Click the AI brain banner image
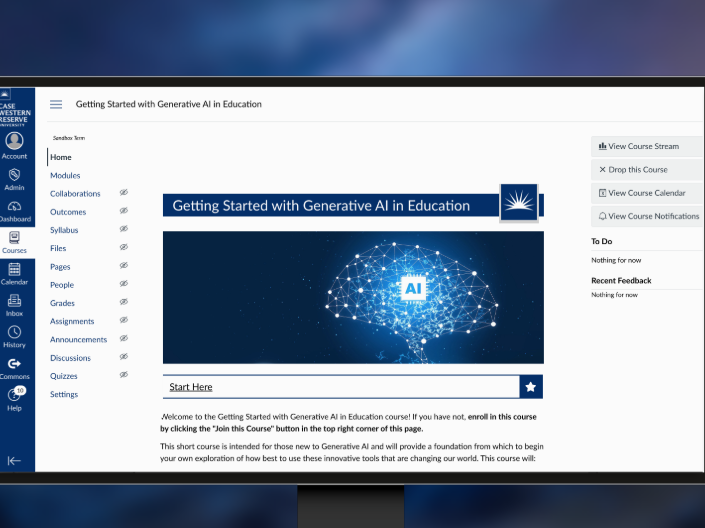The image size is (705, 528). coord(353,297)
